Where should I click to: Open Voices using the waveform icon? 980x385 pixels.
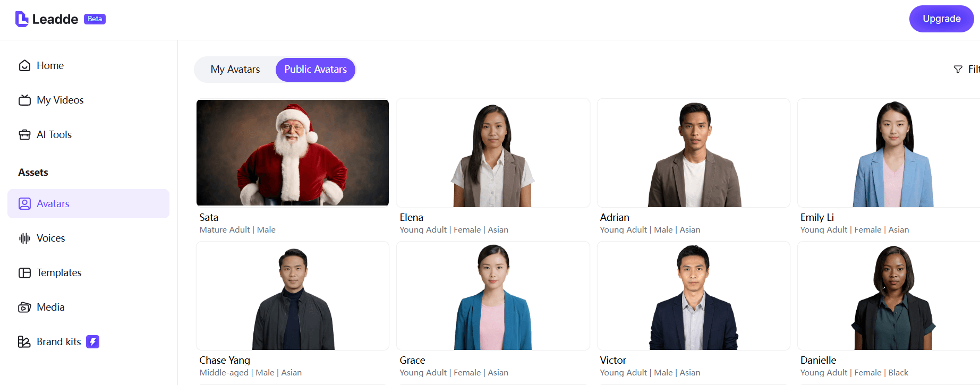[24, 238]
